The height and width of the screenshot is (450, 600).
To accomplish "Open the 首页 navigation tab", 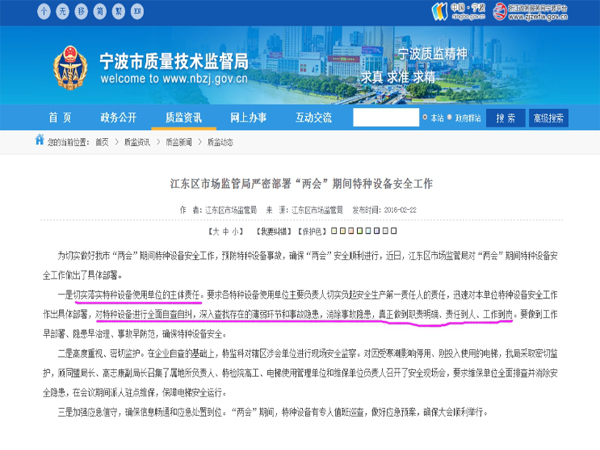I will click(61, 118).
